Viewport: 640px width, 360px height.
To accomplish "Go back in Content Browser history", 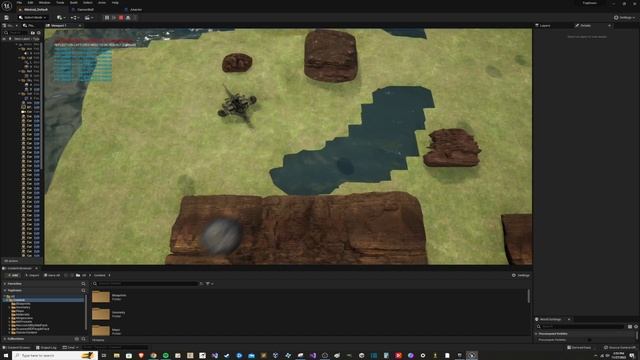I will pyautogui.click(x=66, y=275).
